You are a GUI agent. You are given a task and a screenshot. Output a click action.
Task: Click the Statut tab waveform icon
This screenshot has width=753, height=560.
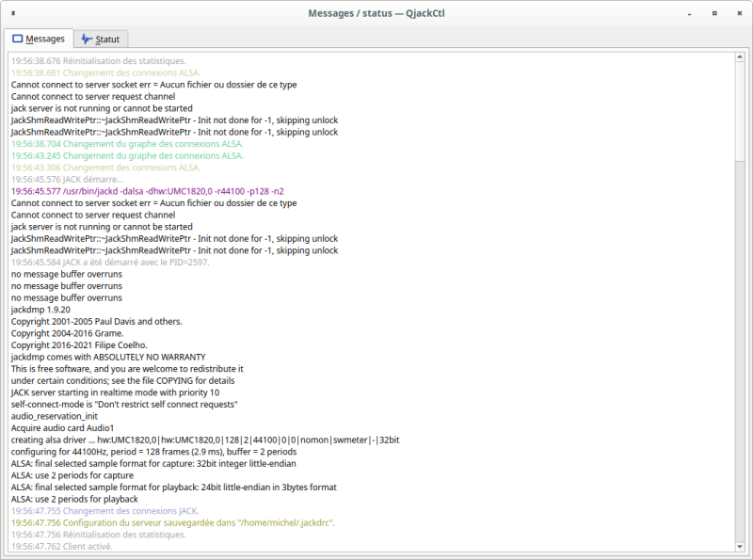coord(87,39)
